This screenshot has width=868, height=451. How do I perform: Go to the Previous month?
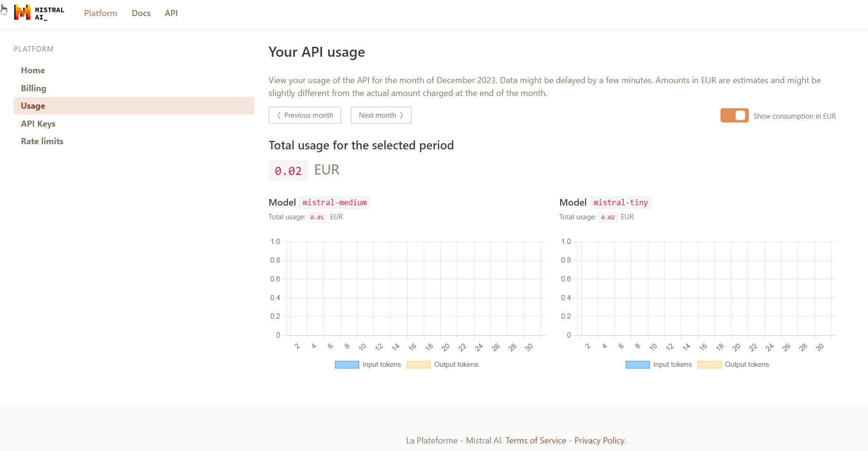pos(305,115)
